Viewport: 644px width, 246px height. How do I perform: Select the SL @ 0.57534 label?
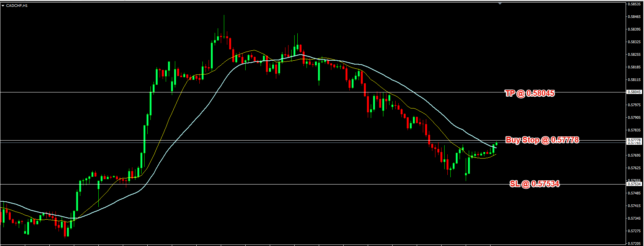tap(535, 184)
